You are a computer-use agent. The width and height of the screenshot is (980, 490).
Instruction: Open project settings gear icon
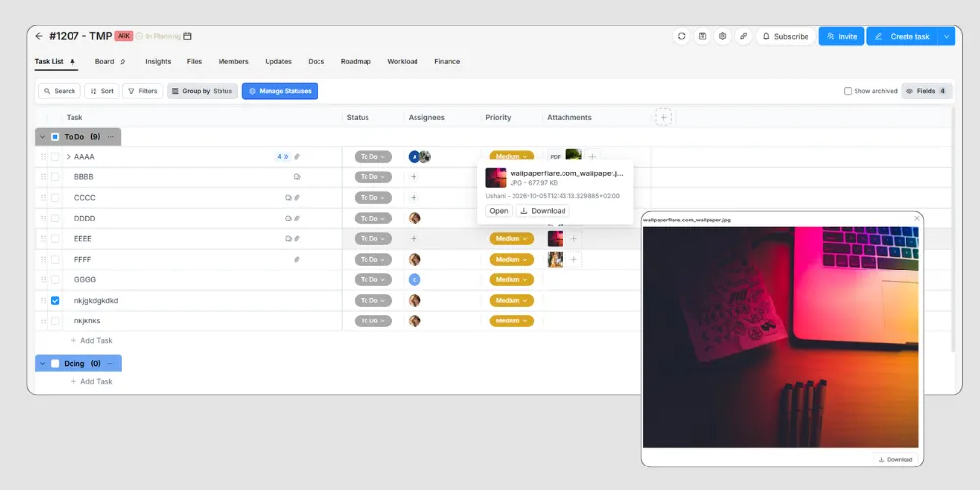722,37
